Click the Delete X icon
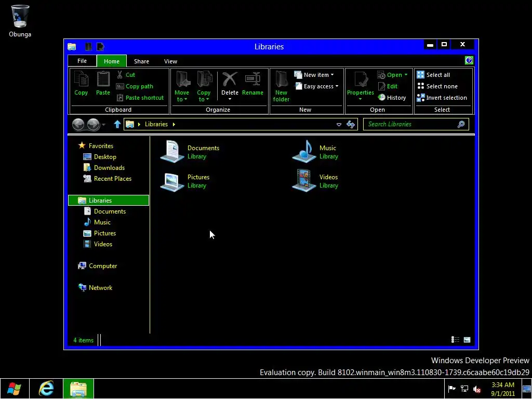Viewport: 532px width, 399px height. pyautogui.click(x=230, y=79)
